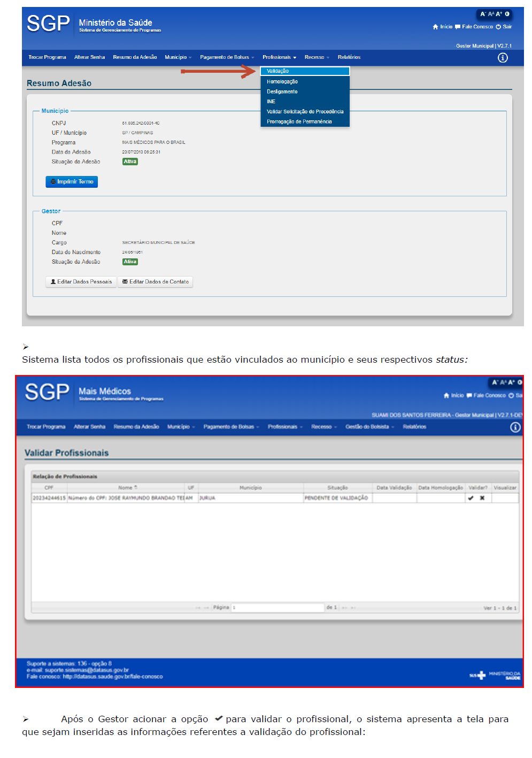Click the PENDENTE DE VALIDAÇÃO cell
This screenshot has width=532, height=758.
pyautogui.click(x=337, y=498)
